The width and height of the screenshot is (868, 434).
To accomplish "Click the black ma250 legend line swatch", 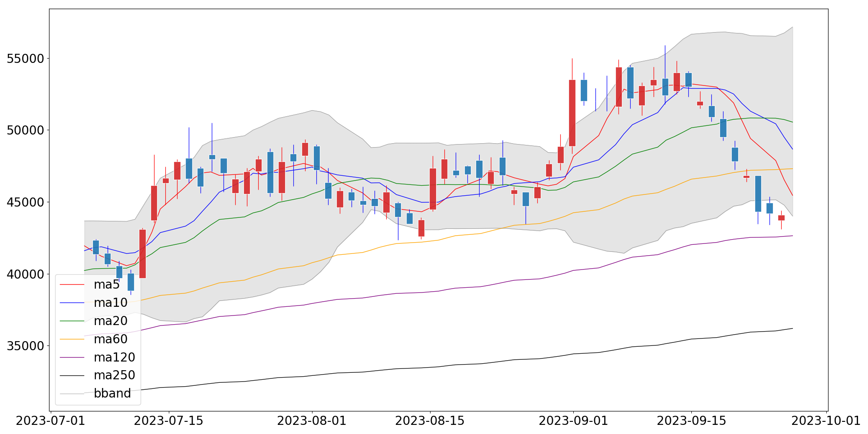I will pyautogui.click(x=72, y=375).
